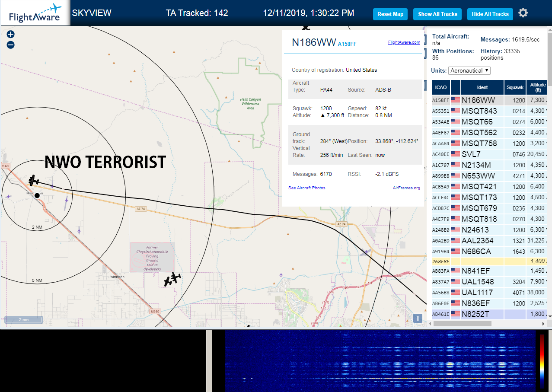Select the MSQT421 aircraft row
Image resolution: width=552 pixels, height=392 pixels.
(490, 187)
